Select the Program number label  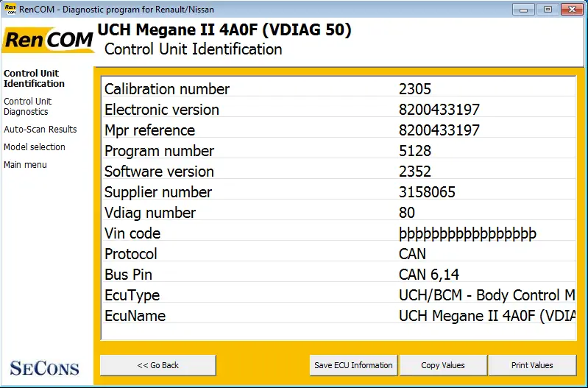[159, 151]
